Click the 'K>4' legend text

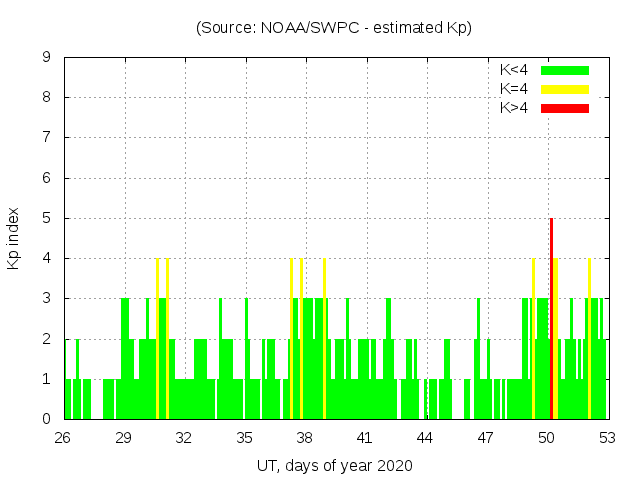point(514,107)
